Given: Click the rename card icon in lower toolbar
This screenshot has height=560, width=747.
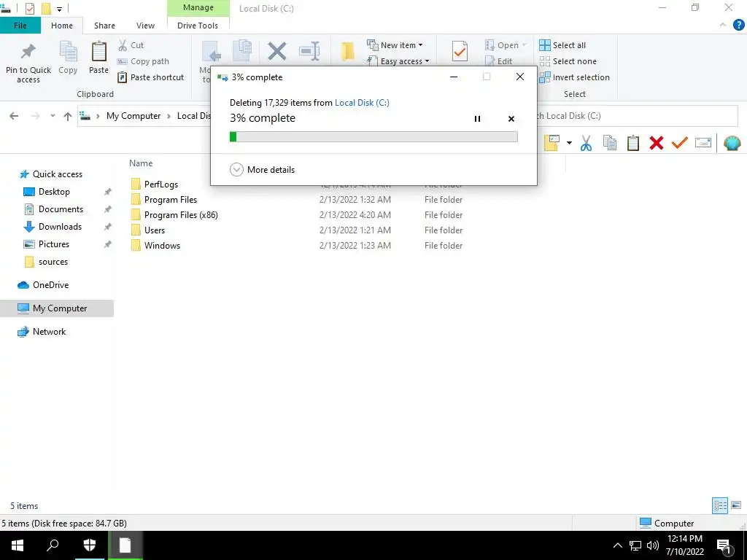Looking at the screenshot, I should (x=703, y=142).
